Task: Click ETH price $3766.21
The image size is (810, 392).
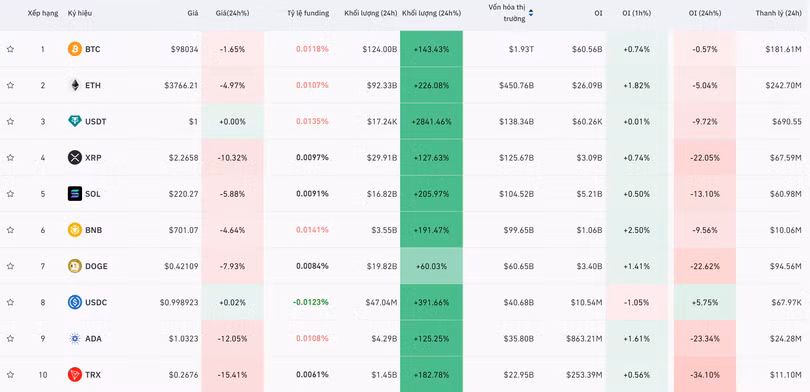Action: (181, 86)
